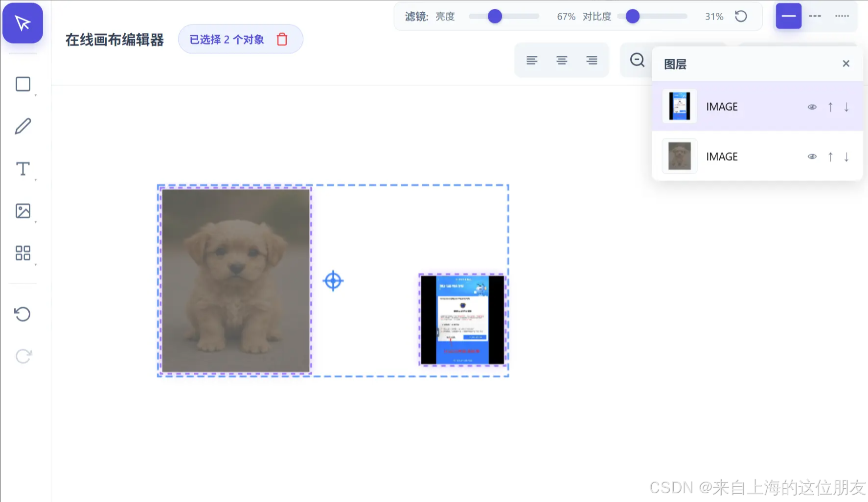The image size is (868, 502).
Task: Click the zoom out magnifier icon
Action: pyautogui.click(x=637, y=60)
